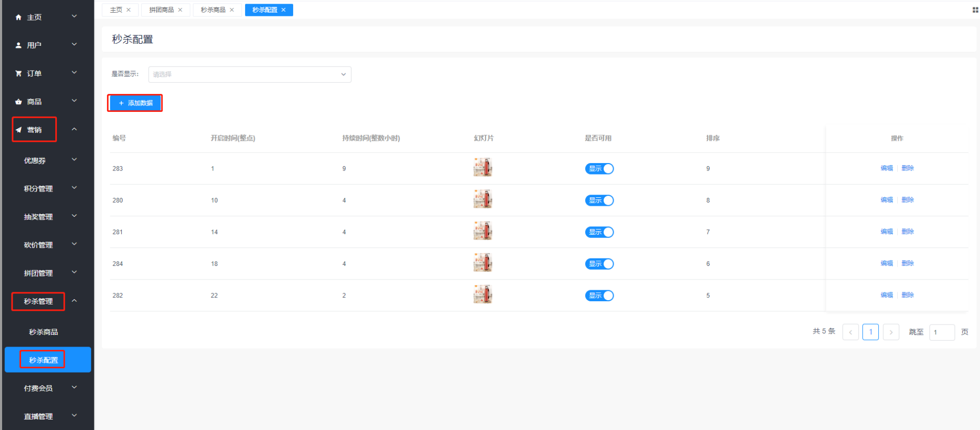
Task: Click the product basket icon in sidebar
Action: (18, 102)
